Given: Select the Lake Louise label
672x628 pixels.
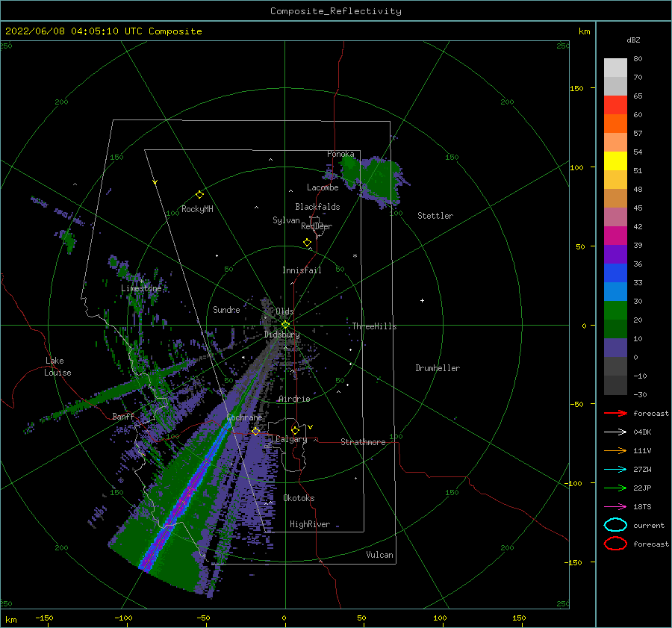Looking at the screenshot, I should [57, 367].
